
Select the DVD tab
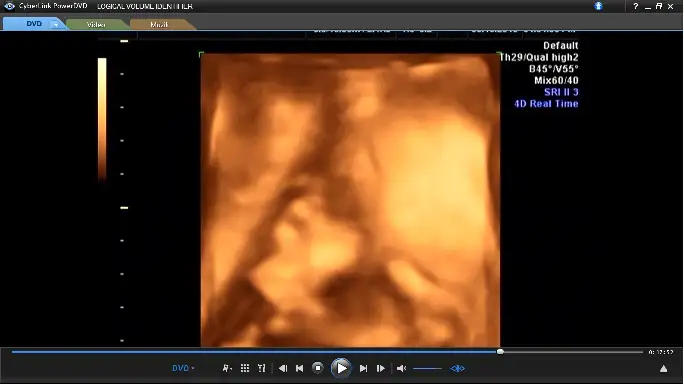coord(34,24)
